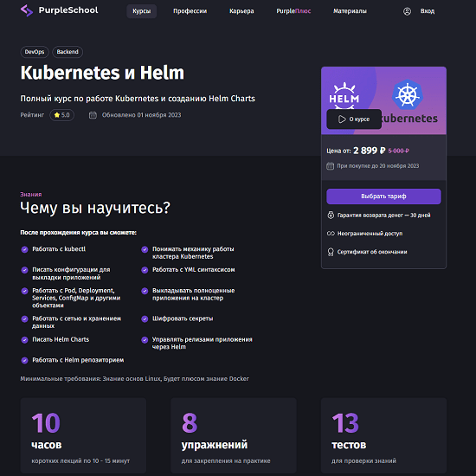Click the PurpleSchool brand name
This screenshot has width=476, height=476.
68,10
